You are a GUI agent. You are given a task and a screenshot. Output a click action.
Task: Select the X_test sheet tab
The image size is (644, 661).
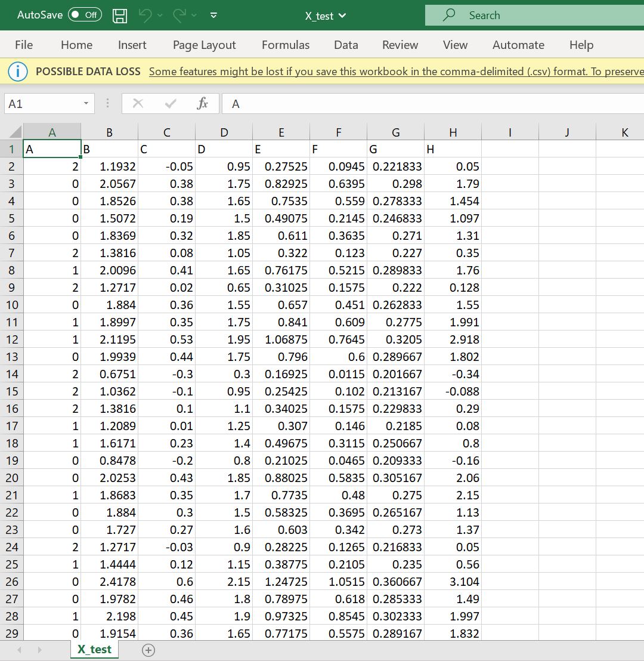(x=94, y=649)
